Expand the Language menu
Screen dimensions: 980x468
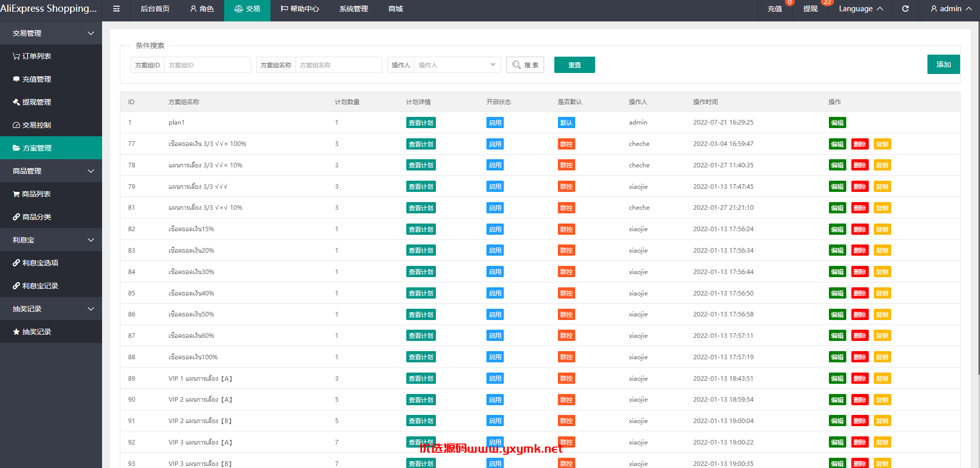[861, 9]
